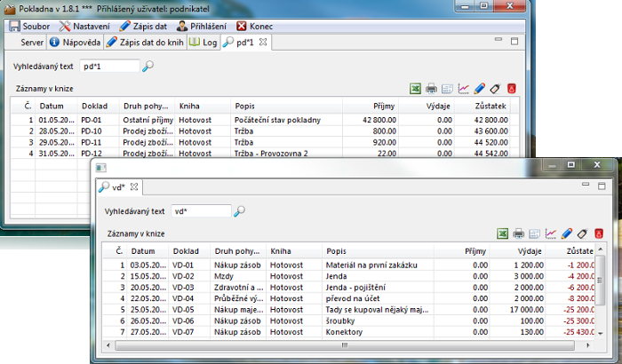Image resolution: width=622 pixels, height=364 pixels.
Task: Close the pd*1 tab
Action: [x=263, y=42]
